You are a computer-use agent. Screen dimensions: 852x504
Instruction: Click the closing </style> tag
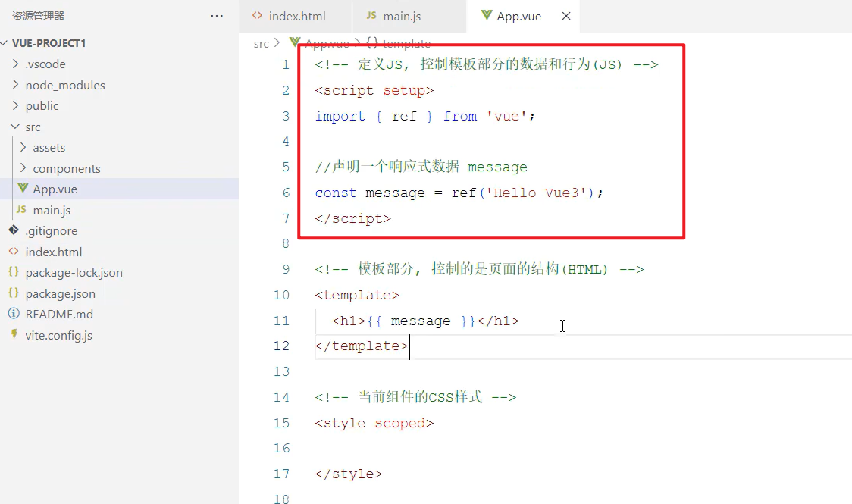348,474
